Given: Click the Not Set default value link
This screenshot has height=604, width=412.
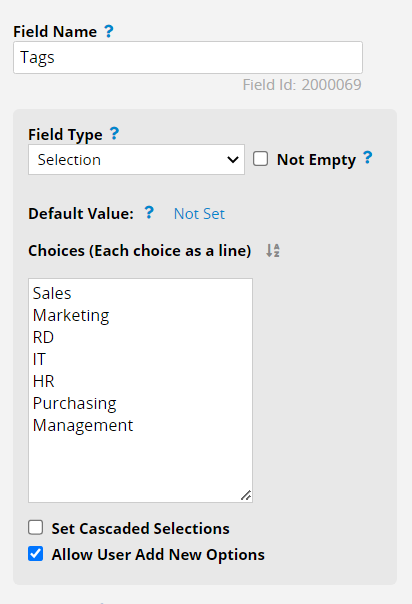Looking at the screenshot, I should (x=199, y=214).
